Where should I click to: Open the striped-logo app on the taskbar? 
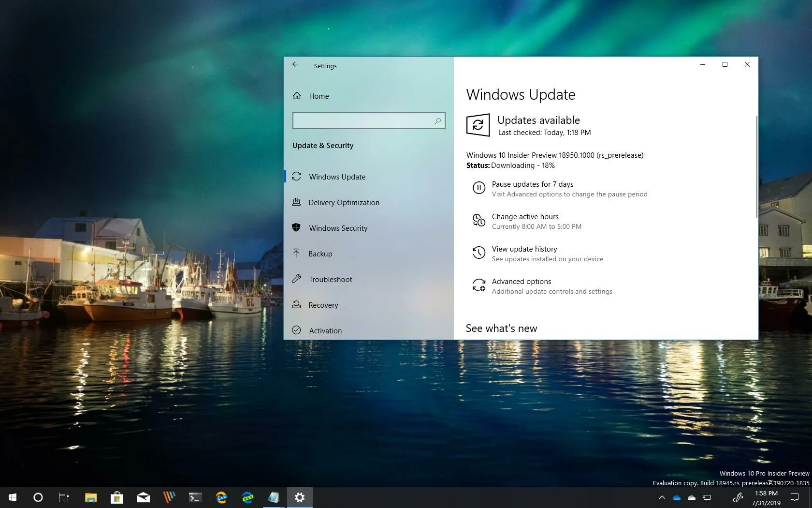pyautogui.click(x=169, y=497)
